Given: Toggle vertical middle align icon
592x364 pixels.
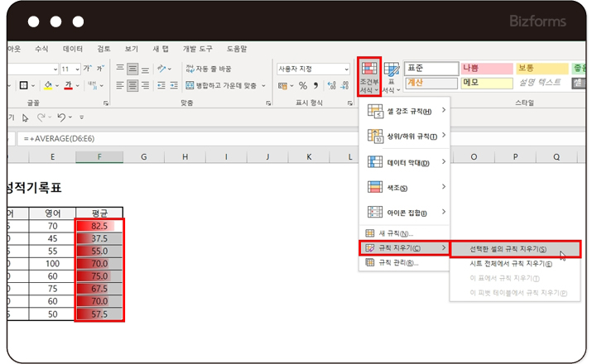Looking at the screenshot, I should click(132, 69).
